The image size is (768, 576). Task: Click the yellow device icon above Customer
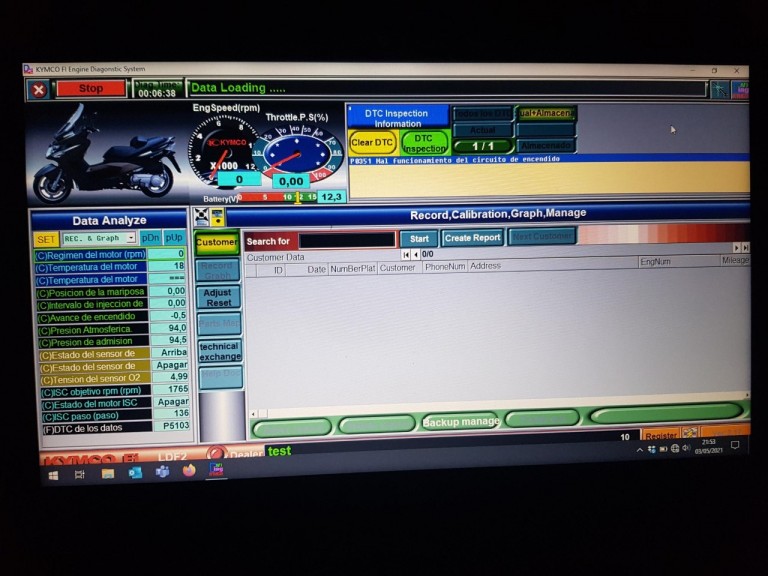217,215
